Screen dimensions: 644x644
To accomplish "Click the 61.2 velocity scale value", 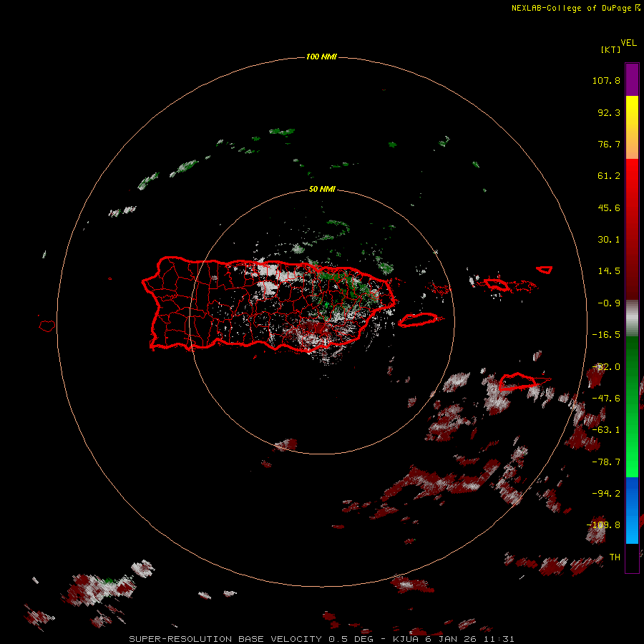I will pyautogui.click(x=609, y=176).
